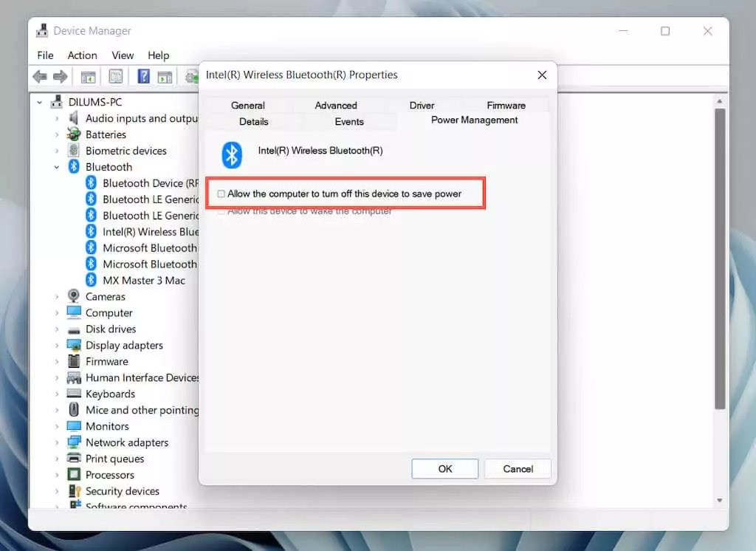The image size is (756, 551).
Task: Click the Human Interface Devices icon
Action: [74, 377]
